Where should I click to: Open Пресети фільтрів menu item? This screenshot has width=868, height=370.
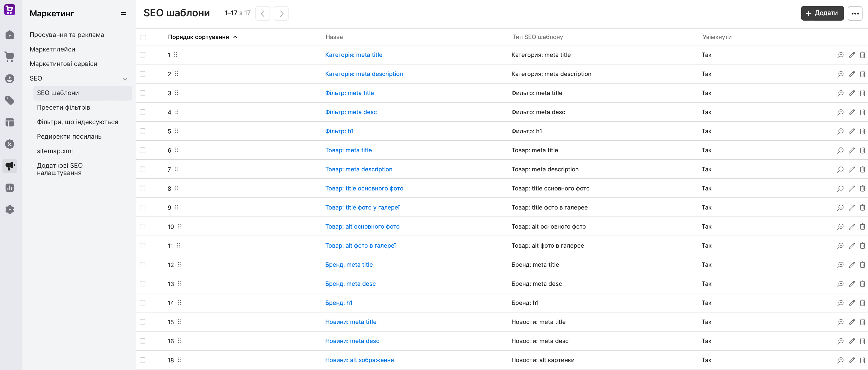tap(63, 107)
